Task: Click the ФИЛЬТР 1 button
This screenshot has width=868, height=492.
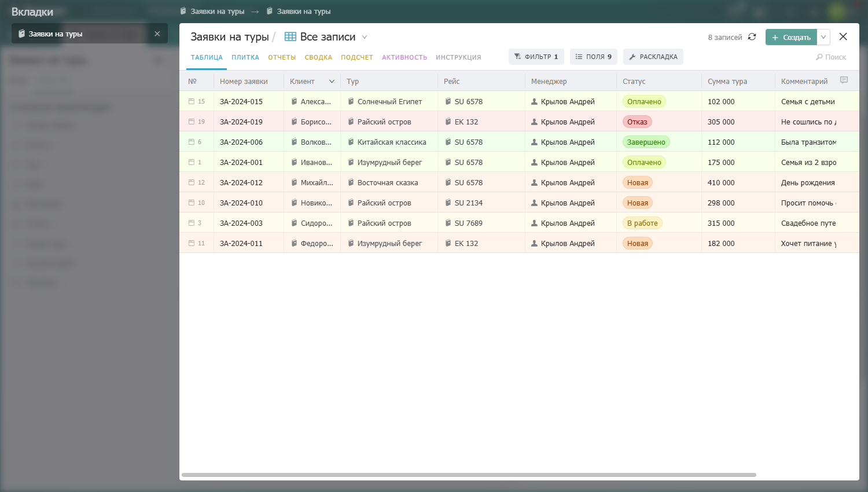Action: (x=536, y=57)
